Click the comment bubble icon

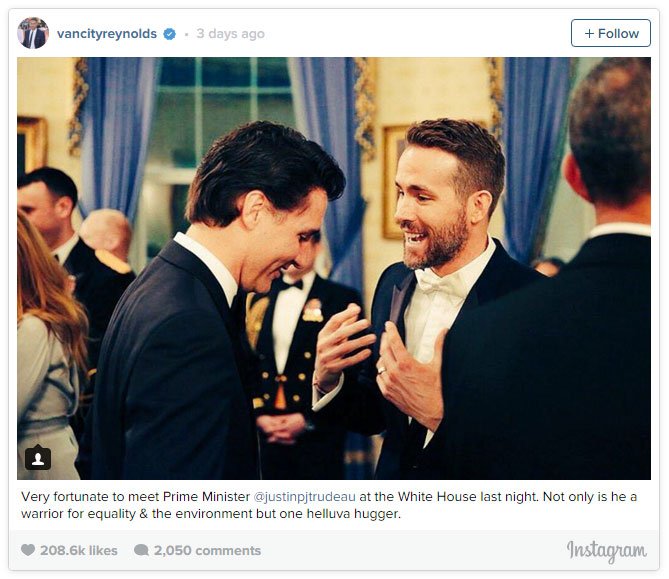pyautogui.click(x=141, y=550)
